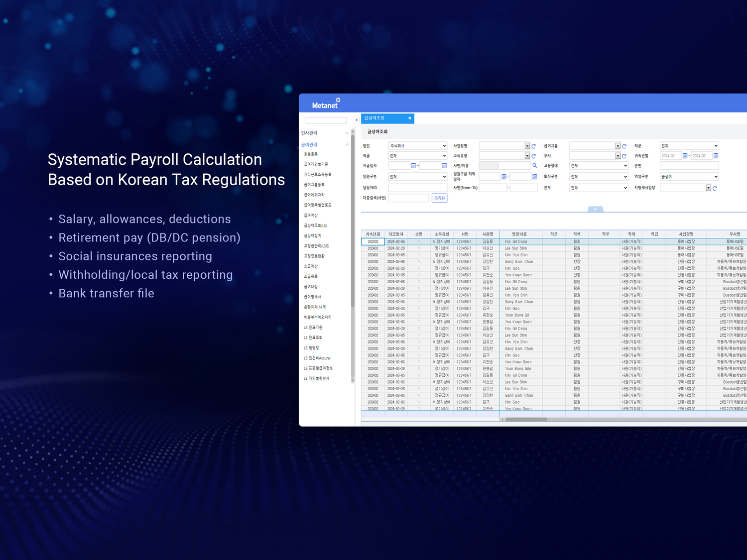Refresh the 사업장명 list with its refresh icon
The image size is (747, 560).
pyautogui.click(x=533, y=145)
